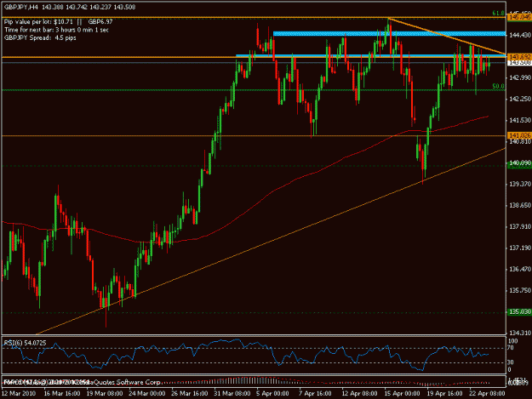Click the '31 Mar 08:00' time label

(232, 394)
